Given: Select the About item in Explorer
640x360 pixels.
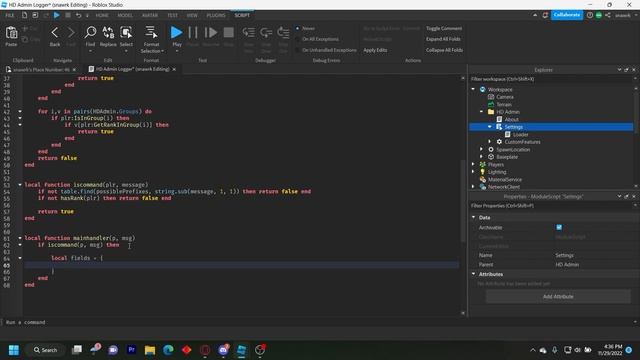Looking at the screenshot, I should point(511,119).
